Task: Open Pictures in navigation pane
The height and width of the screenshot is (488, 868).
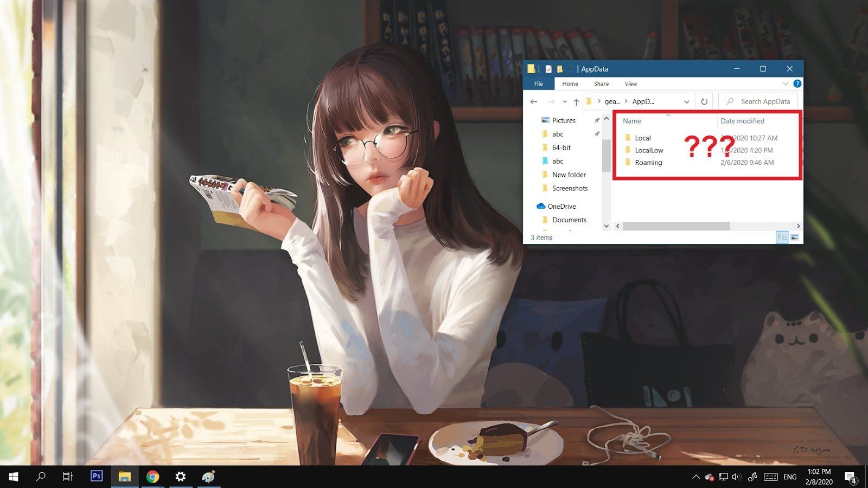Action: point(564,120)
